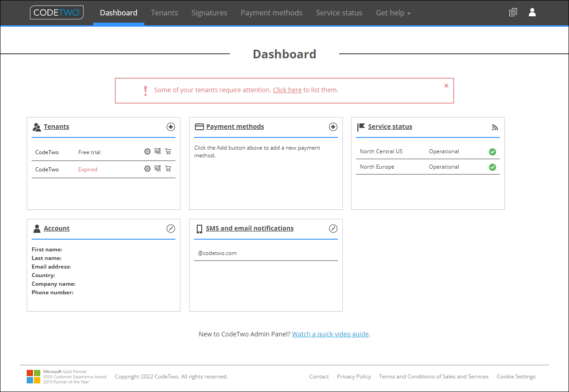The height and width of the screenshot is (392, 569).
Task: Click the green check for North Europe
Action: [x=493, y=167]
